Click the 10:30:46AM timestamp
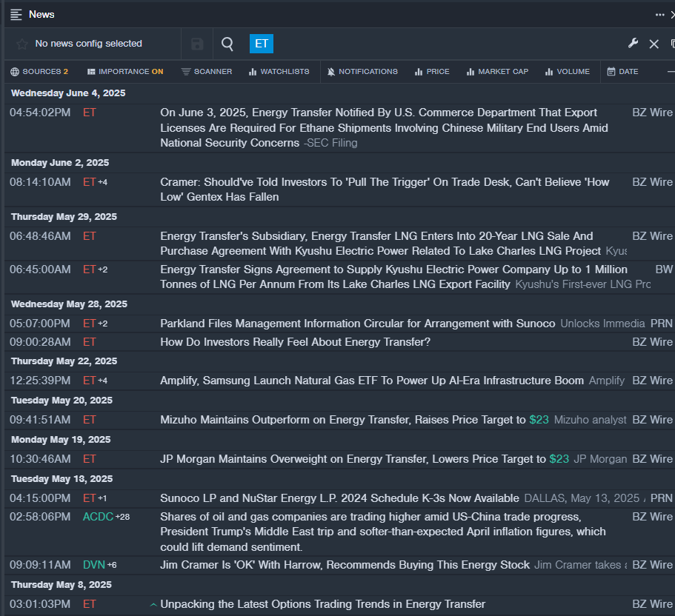 [40, 459]
